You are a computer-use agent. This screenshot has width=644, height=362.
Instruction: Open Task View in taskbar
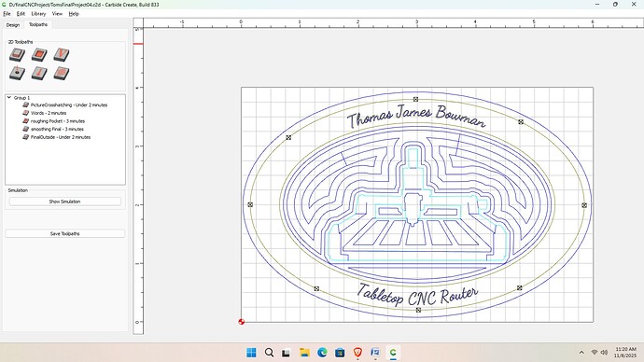(x=287, y=352)
